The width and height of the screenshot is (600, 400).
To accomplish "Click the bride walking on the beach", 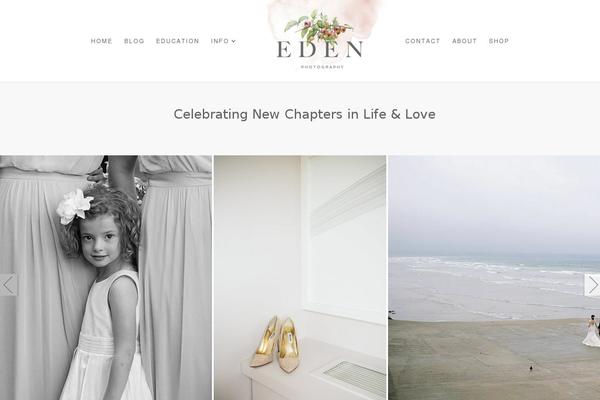I will tap(592, 331).
